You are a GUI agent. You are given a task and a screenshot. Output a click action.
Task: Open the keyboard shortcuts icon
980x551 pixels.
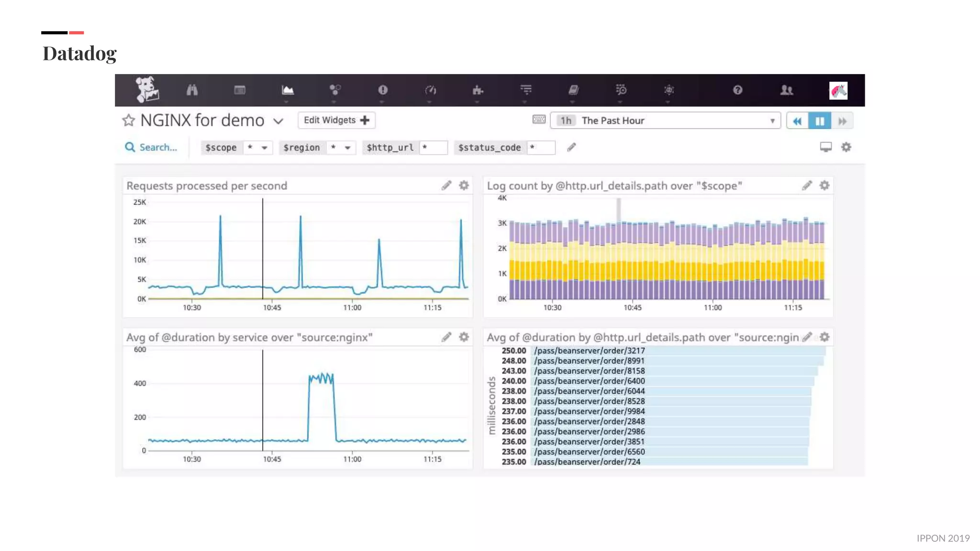(539, 120)
